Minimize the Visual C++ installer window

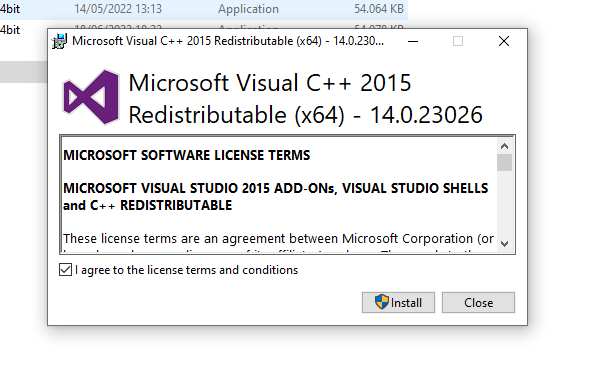point(413,41)
